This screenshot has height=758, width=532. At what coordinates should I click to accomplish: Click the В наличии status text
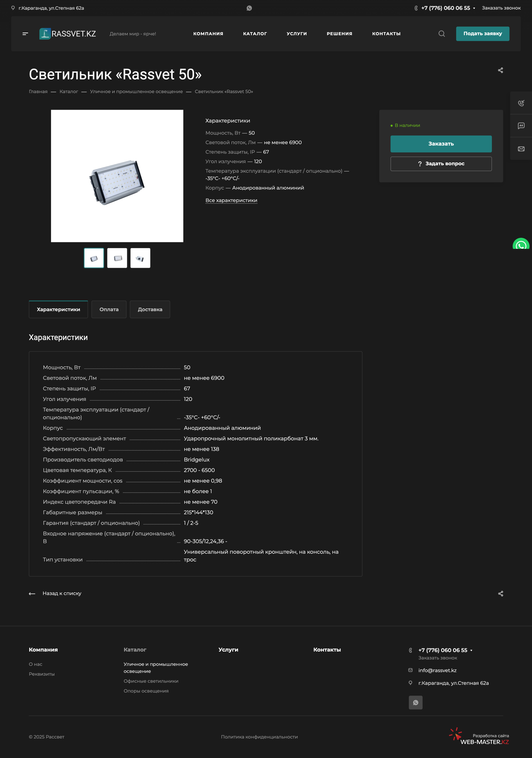(x=407, y=125)
